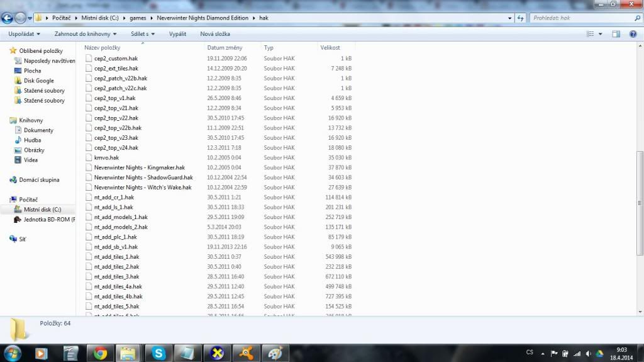The image size is (644, 362).
Task: Open Google Chrome from the taskbar
Action: (100, 353)
